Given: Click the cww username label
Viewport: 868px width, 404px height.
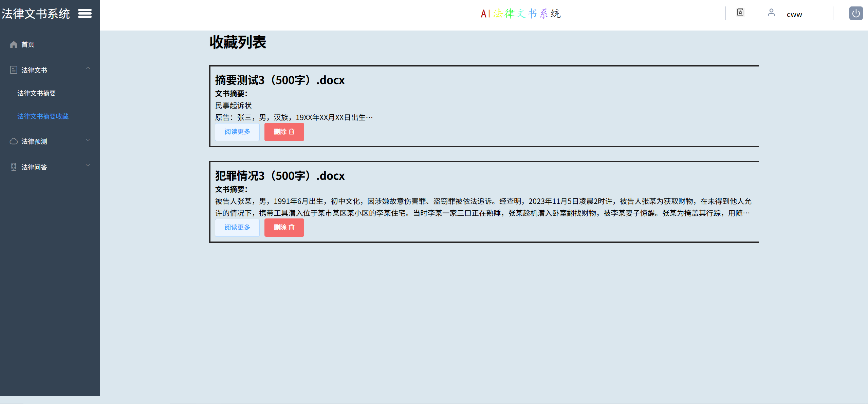Looking at the screenshot, I should point(794,15).
